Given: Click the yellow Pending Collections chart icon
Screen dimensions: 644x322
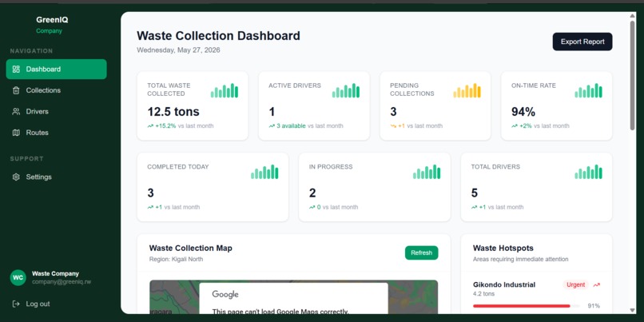Looking at the screenshot, I should pyautogui.click(x=467, y=90).
